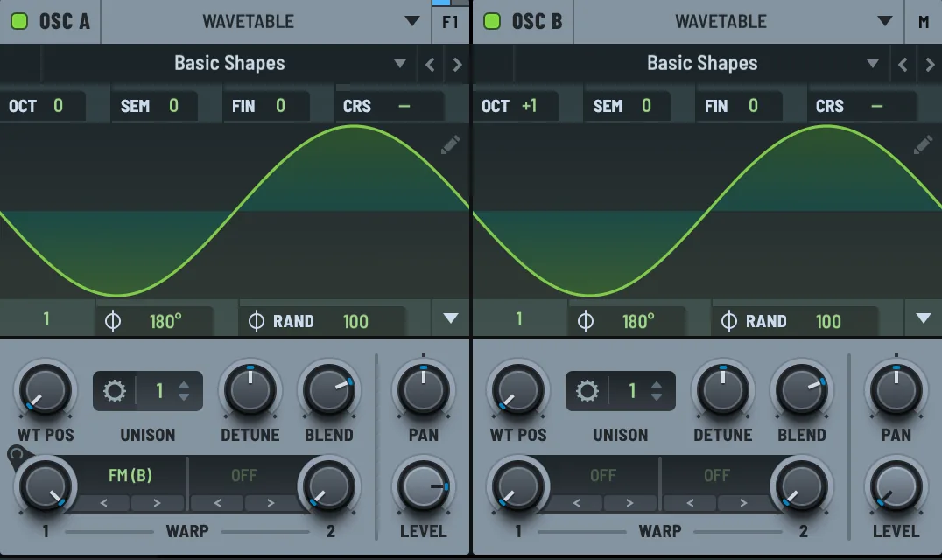The image size is (942, 560).
Task: Open OSC B Basic Shapes wavetable menu
Action: pos(702,64)
